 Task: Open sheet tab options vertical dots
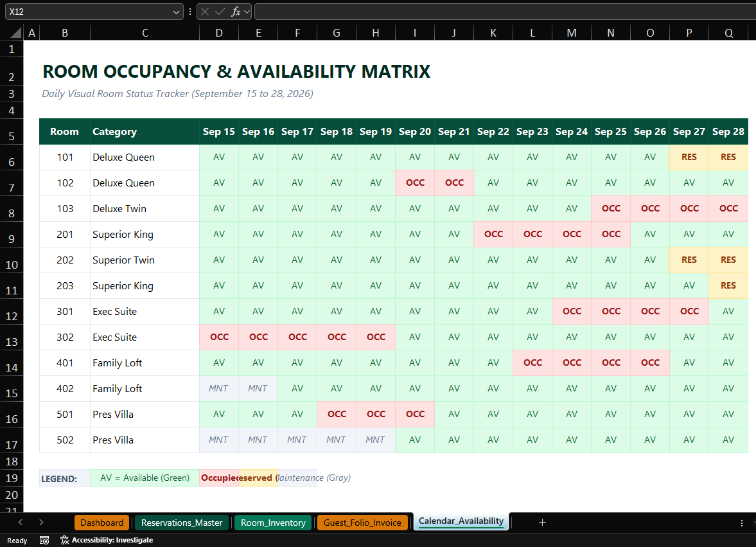point(741,523)
